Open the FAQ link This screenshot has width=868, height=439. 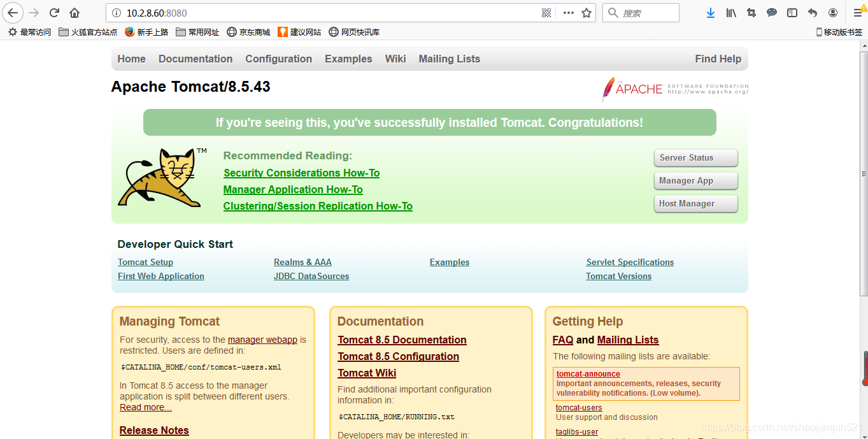pos(563,340)
